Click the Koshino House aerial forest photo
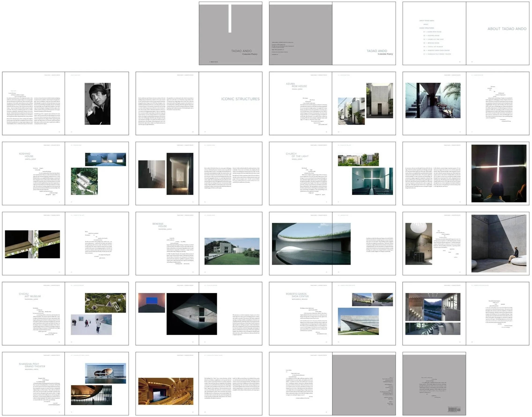Screen dimensions: 532x417 84,181
